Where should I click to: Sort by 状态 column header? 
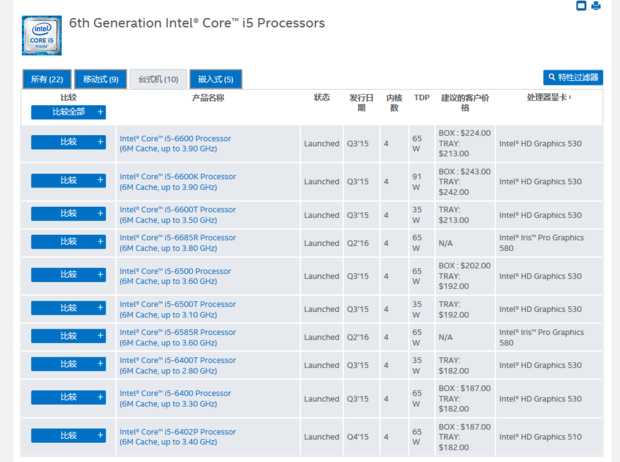point(321,97)
